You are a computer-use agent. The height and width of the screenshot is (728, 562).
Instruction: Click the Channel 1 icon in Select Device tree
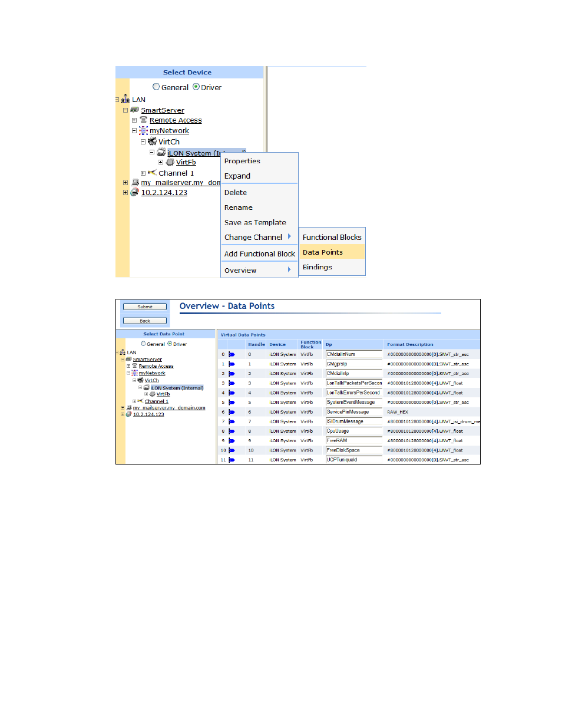pyautogui.click(x=152, y=173)
